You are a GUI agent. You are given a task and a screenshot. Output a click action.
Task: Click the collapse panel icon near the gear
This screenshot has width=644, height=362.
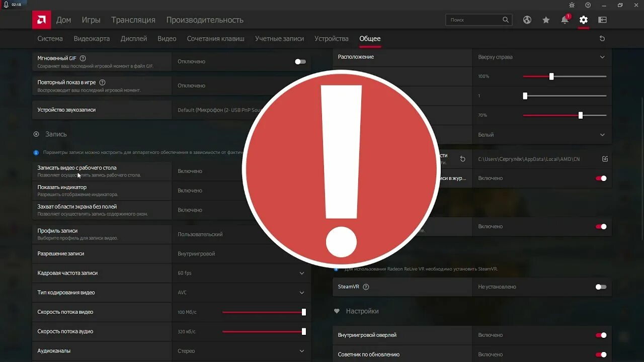(602, 20)
